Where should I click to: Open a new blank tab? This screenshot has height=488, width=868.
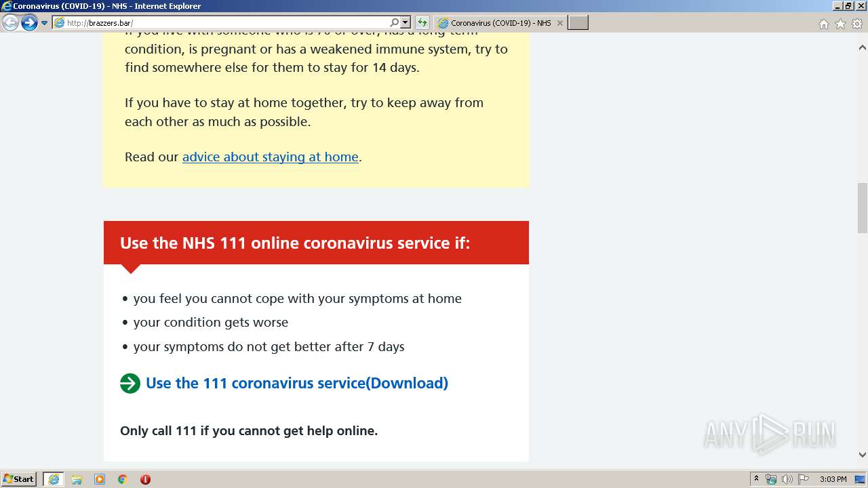pos(578,23)
